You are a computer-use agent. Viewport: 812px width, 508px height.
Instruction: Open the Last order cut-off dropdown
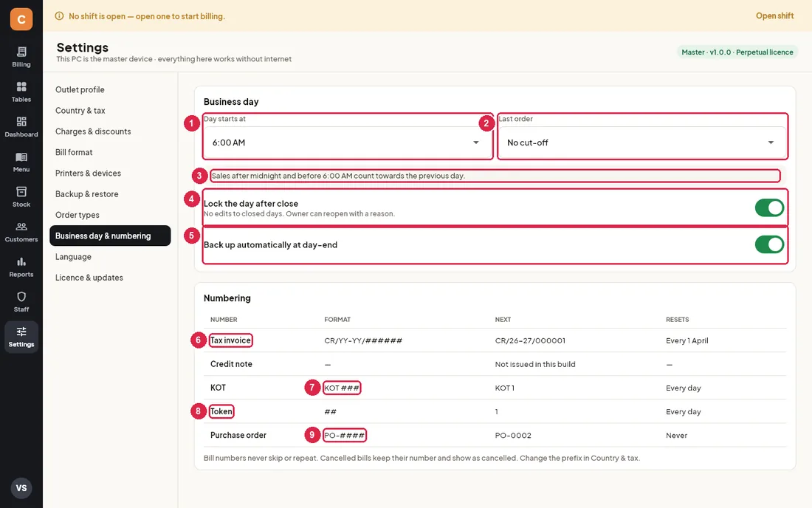point(642,143)
